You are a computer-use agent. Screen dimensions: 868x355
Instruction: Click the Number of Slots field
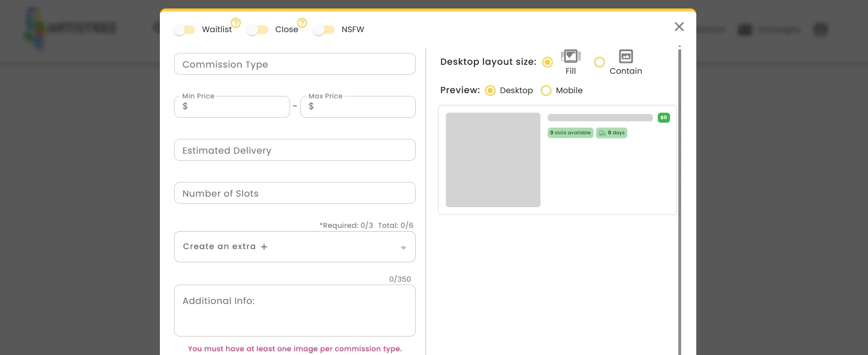pyautogui.click(x=295, y=193)
